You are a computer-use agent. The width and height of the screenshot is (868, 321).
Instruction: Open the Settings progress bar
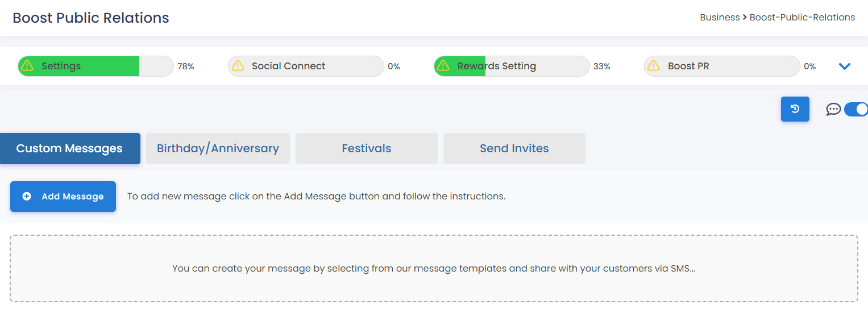[95, 66]
